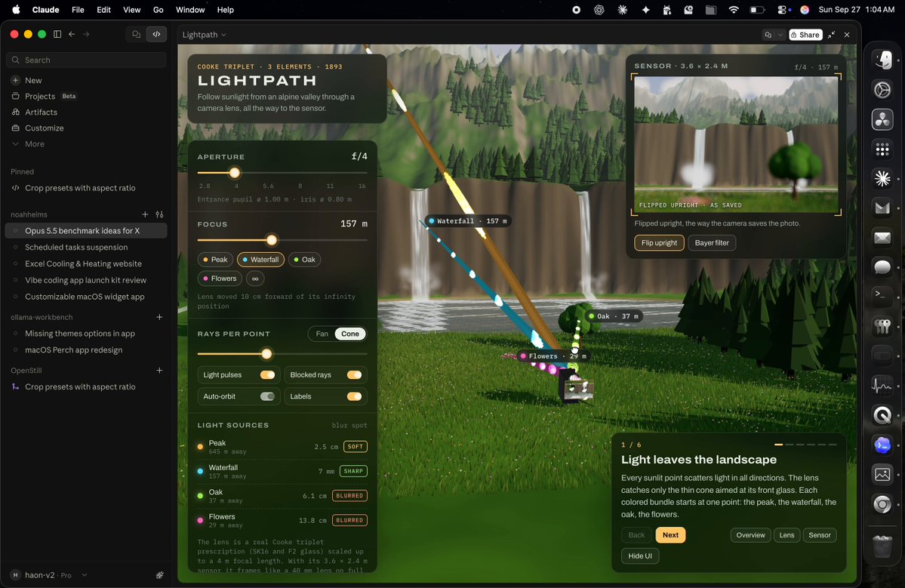Toggle Light pulses switch
This screenshot has width=905, height=588.
point(267,375)
